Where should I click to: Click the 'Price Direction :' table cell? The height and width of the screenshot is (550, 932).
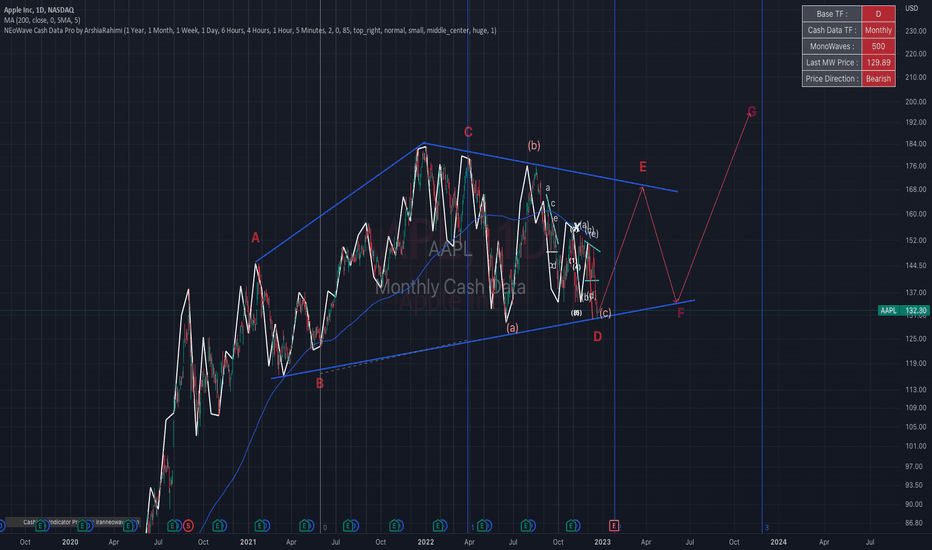pyautogui.click(x=832, y=78)
